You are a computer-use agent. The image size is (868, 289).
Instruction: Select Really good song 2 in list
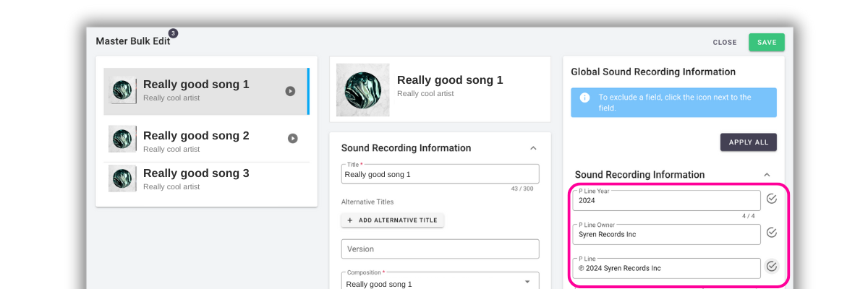click(x=196, y=139)
